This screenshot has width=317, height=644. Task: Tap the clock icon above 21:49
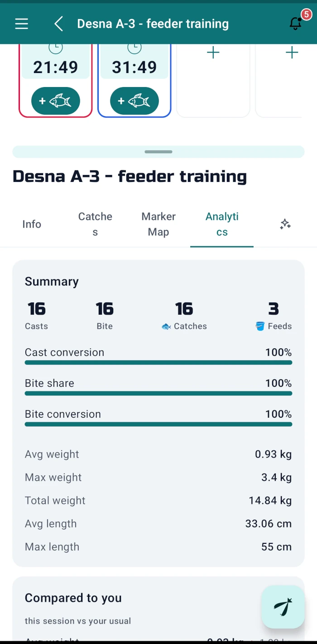tap(56, 47)
